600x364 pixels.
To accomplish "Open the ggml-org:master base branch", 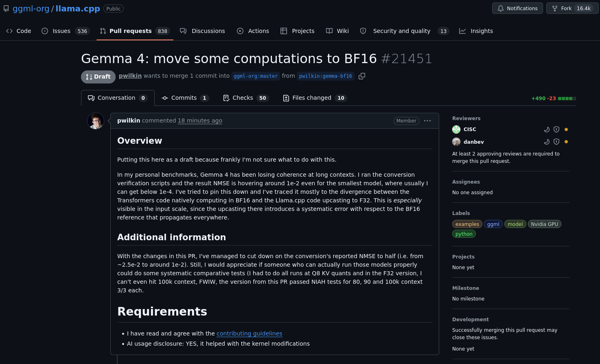I will [256, 76].
